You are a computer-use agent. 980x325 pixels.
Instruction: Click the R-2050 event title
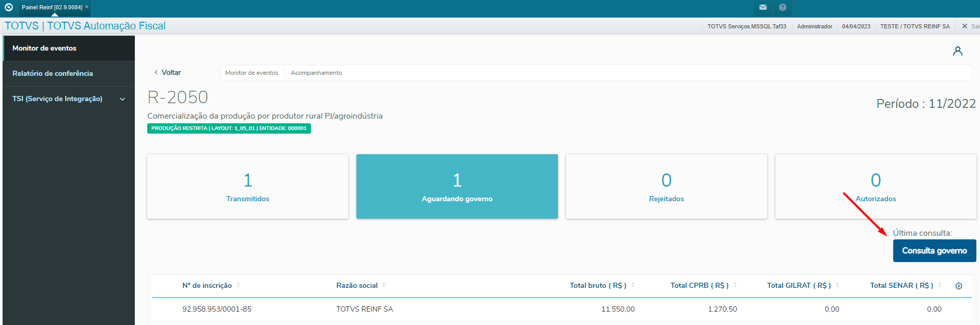tap(178, 97)
